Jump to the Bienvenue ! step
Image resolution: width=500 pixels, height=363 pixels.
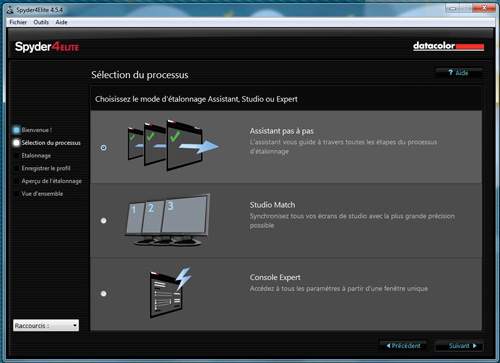33,130
